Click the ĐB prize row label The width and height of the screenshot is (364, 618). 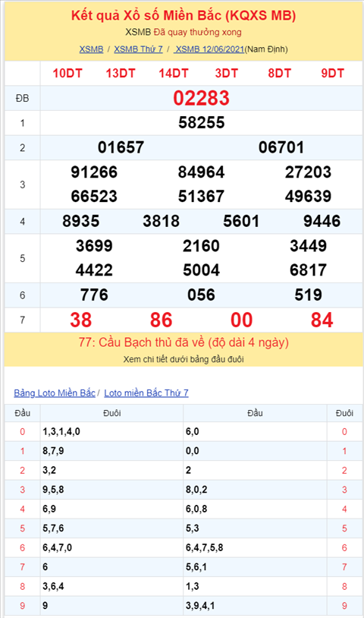(23, 98)
